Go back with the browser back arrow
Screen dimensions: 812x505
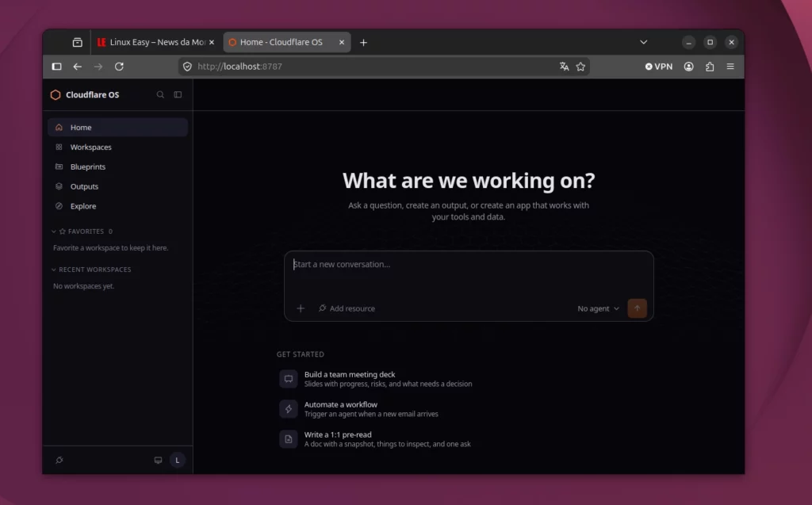point(77,67)
